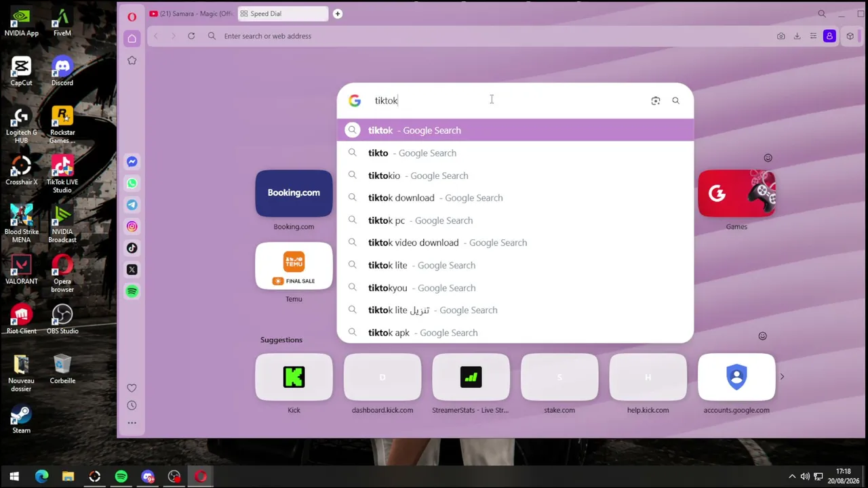This screenshot has width=868, height=488.
Task: Choose the "tikto" search suggestion
Action: tap(515, 153)
